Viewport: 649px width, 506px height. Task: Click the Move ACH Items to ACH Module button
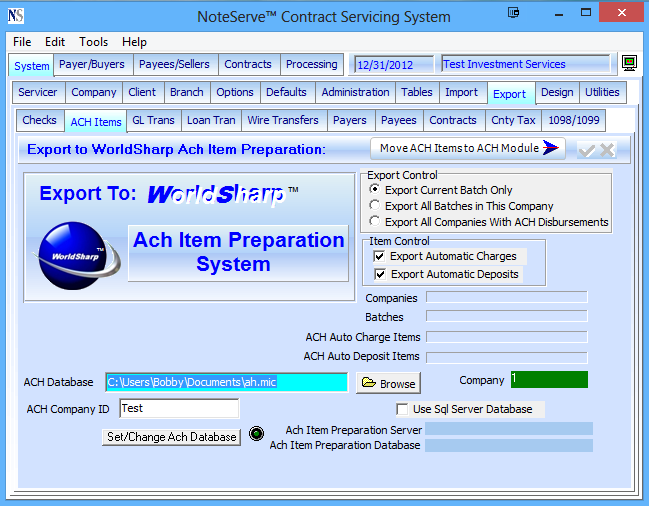(x=468, y=148)
